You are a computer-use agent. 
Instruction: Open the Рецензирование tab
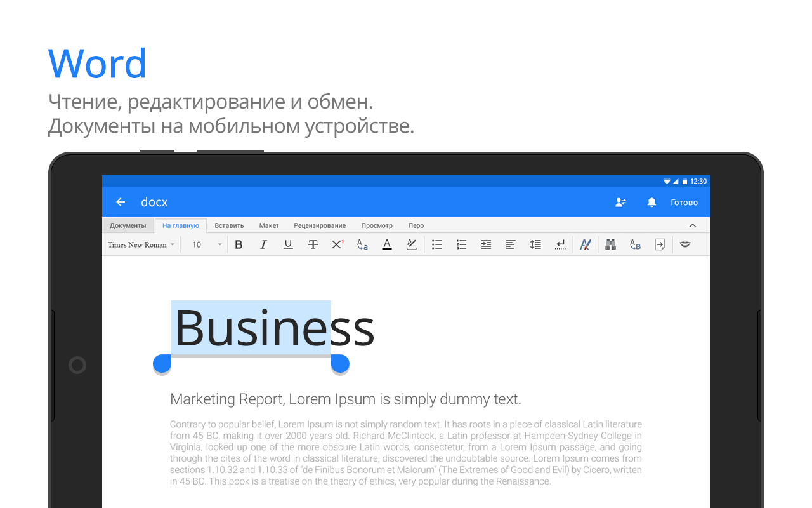pyautogui.click(x=320, y=225)
